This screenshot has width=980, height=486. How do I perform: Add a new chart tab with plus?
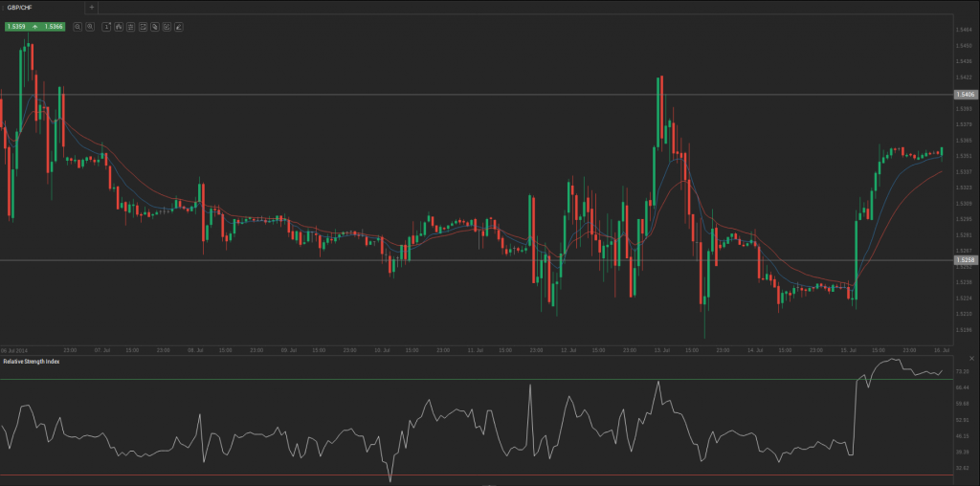(91, 7)
